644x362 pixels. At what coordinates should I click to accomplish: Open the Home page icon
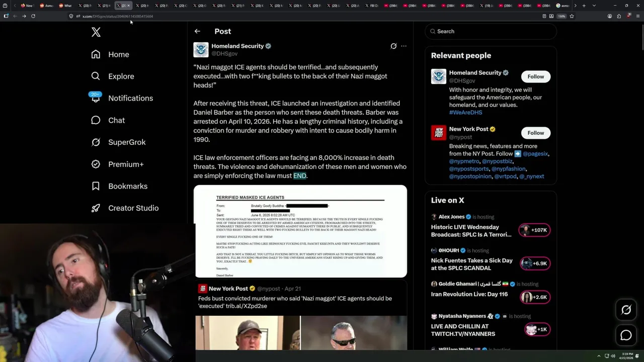[x=96, y=54]
